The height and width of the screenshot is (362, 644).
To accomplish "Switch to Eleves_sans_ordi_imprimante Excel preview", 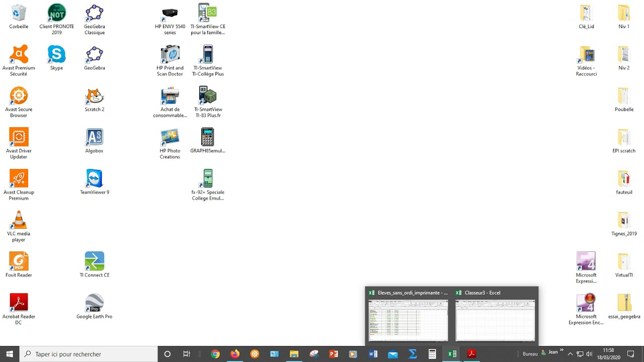I will click(408, 315).
